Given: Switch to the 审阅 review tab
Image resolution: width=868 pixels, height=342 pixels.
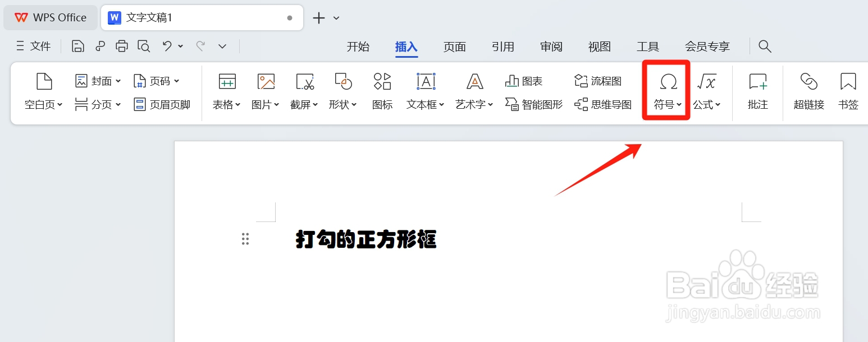Looking at the screenshot, I should click(551, 47).
